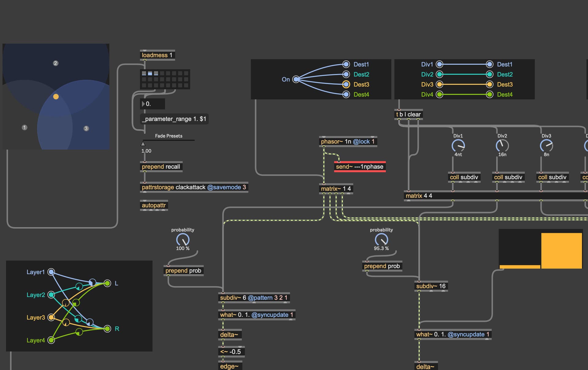Image resolution: width=588 pixels, height=370 pixels.
Task: Click the Div2 dial showing 16n
Action: [x=502, y=146]
